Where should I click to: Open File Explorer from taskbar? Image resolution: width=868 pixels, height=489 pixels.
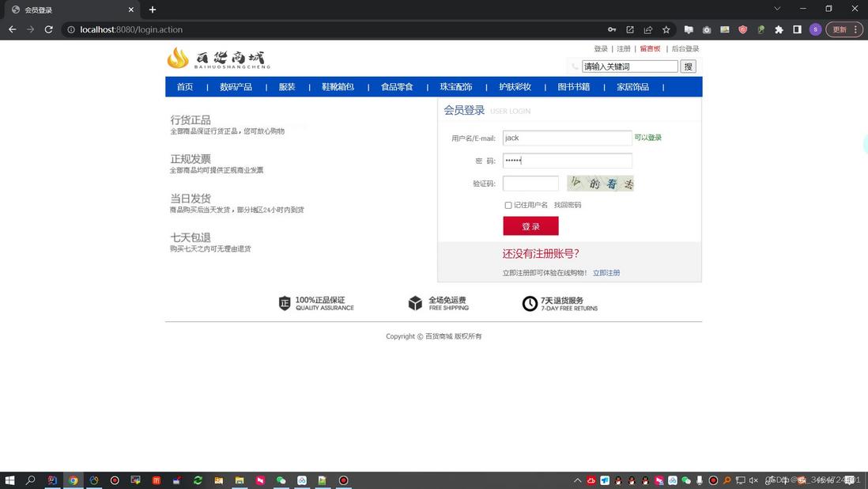240,480
